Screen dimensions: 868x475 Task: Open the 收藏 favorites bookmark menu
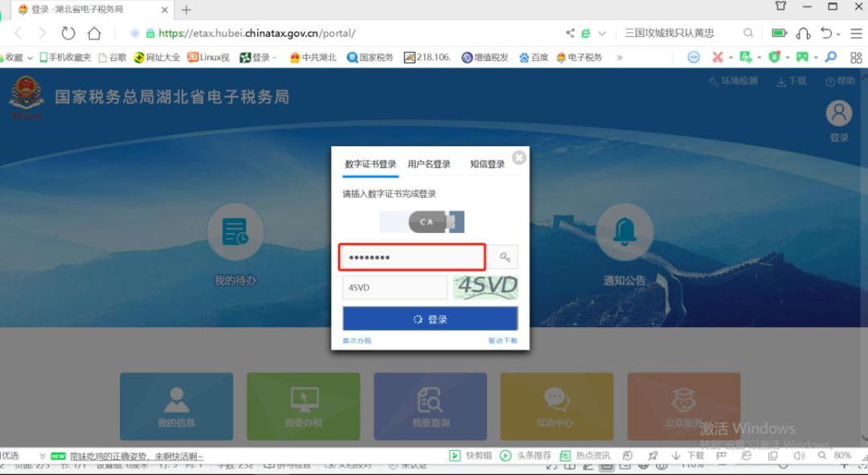(x=17, y=57)
